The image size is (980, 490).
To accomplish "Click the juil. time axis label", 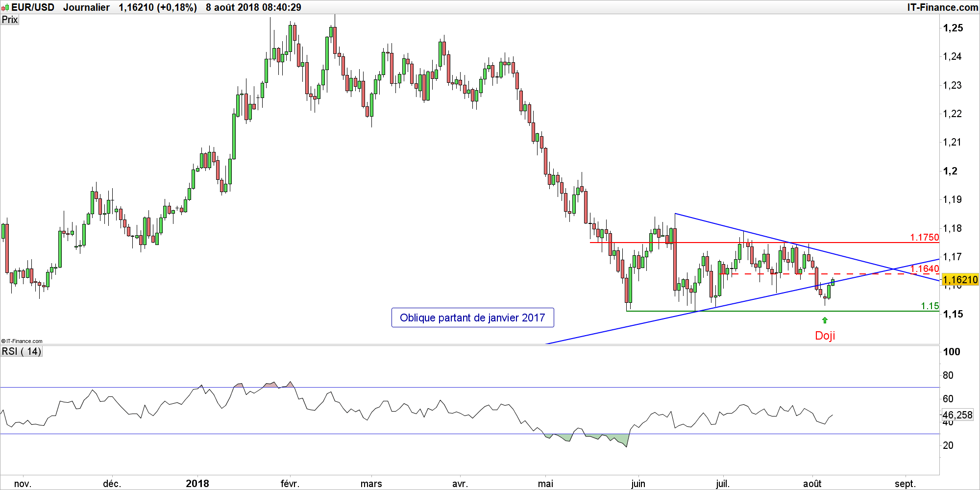I will click(x=723, y=484).
